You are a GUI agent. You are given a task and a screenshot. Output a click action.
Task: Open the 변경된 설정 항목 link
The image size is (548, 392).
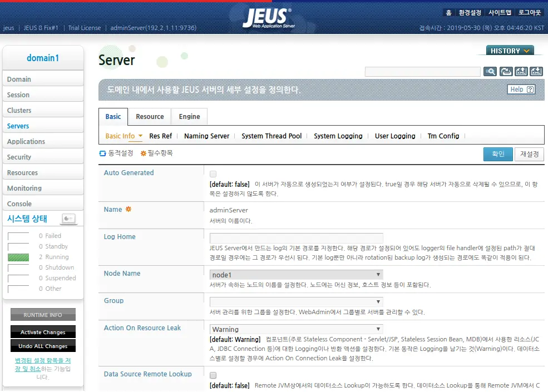pyautogui.click(x=43, y=364)
